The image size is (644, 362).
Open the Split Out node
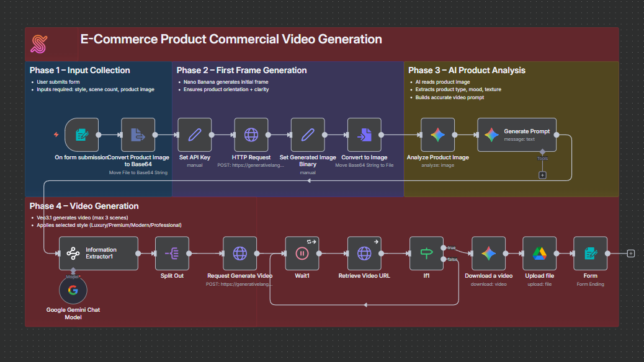tap(172, 254)
